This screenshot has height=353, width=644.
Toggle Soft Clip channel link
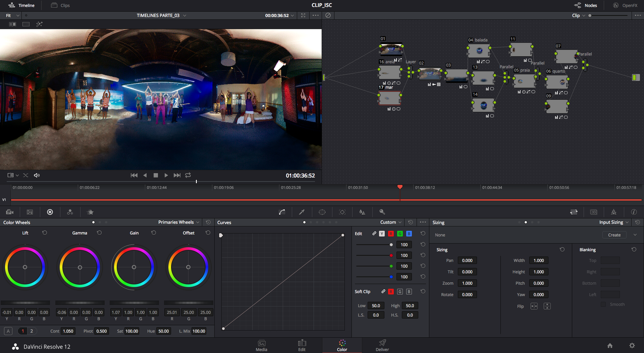coord(383,291)
